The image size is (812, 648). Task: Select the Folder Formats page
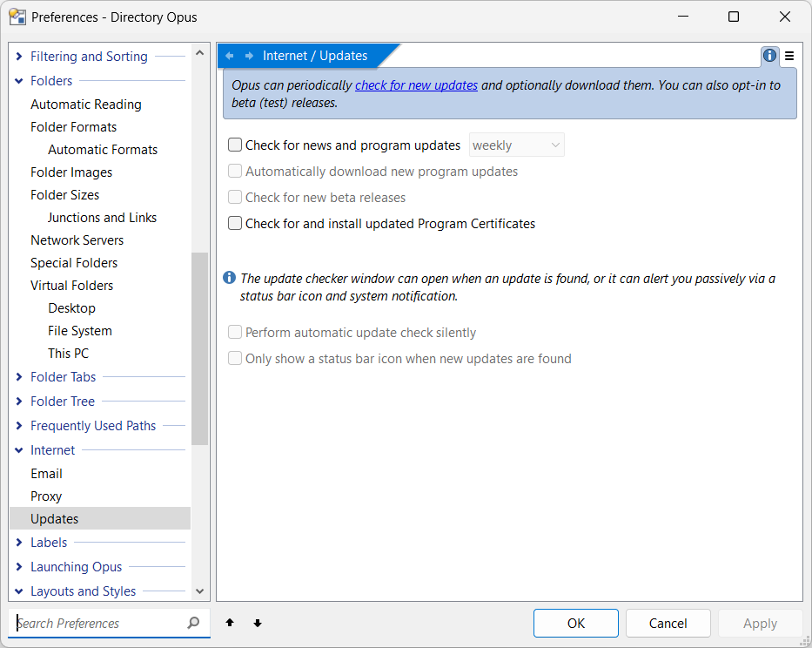point(73,127)
